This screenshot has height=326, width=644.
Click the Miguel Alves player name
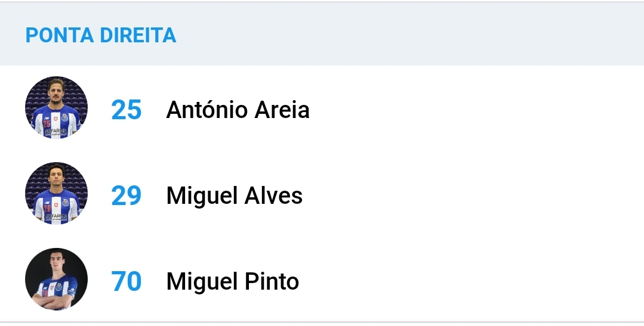[x=235, y=195]
